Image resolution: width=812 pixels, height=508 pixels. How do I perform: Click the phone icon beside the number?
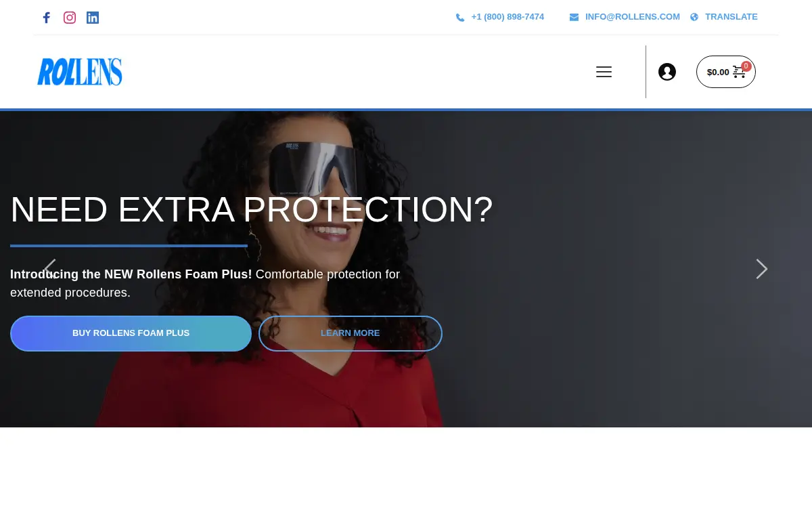(x=460, y=18)
